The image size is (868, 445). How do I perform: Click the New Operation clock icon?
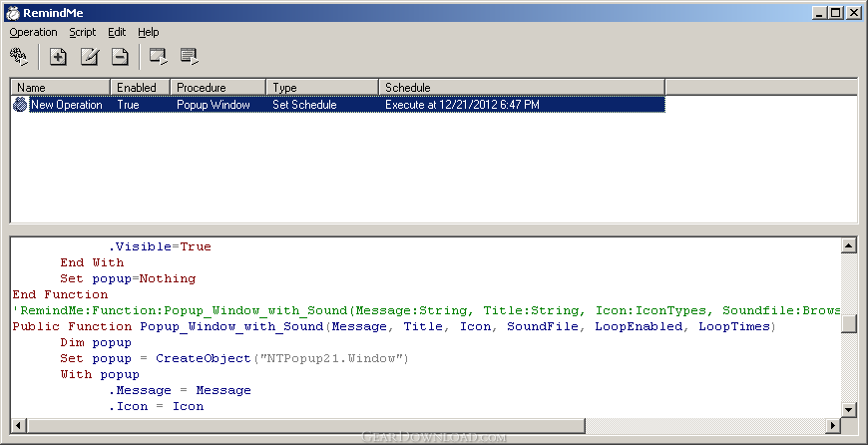(20, 105)
